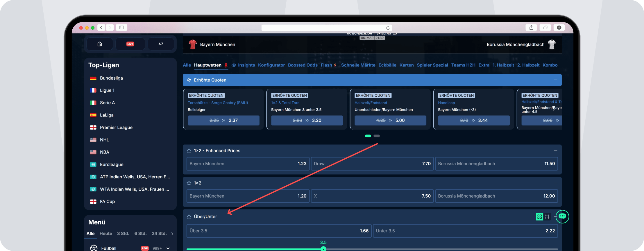Screen dimensions: 644x251
Task: Open Bundesliga from Top-Ligen list
Action: click(x=111, y=78)
